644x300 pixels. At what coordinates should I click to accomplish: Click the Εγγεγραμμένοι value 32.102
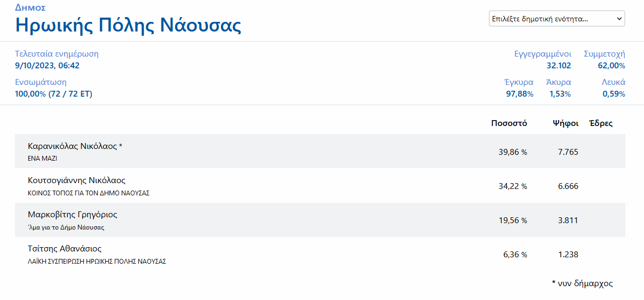pyautogui.click(x=559, y=66)
